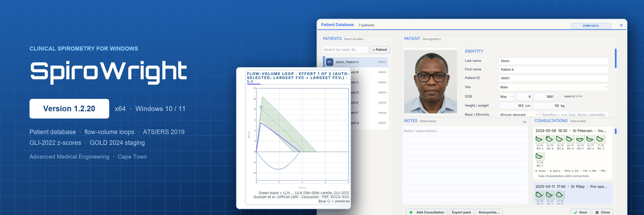The image size is (644, 215).
Task: Click the First name field
Action: coord(554,70)
